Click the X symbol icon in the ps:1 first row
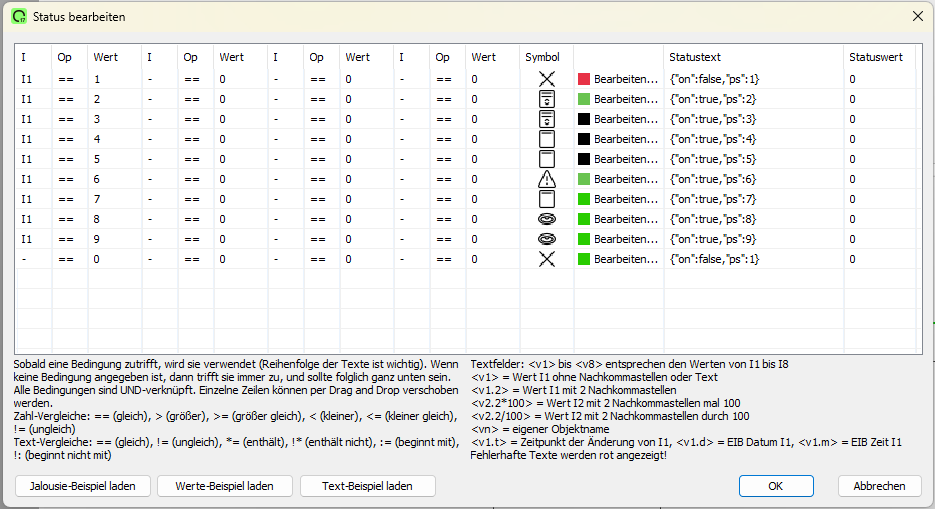This screenshot has width=935, height=509. point(547,79)
